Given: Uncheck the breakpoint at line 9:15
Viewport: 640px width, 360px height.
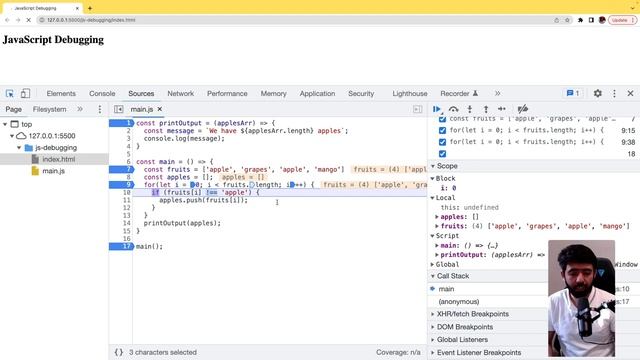Looking at the screenshot, I should 442,130.
